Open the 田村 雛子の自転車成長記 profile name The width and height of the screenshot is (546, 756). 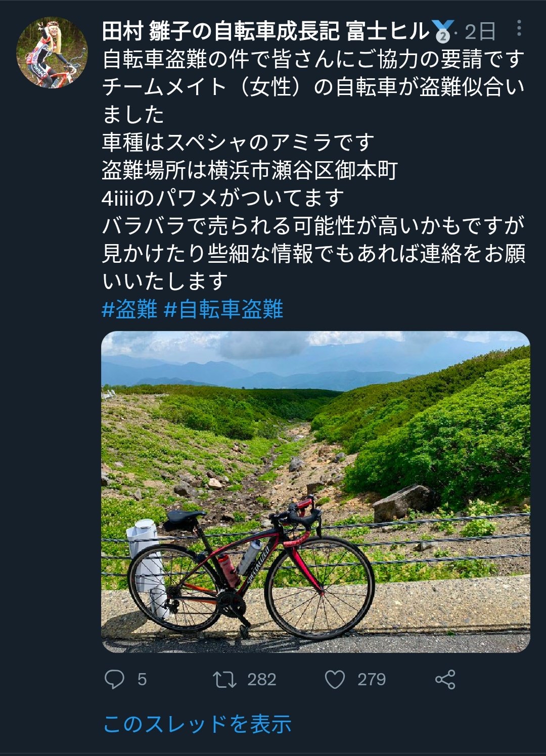[265, 31]
